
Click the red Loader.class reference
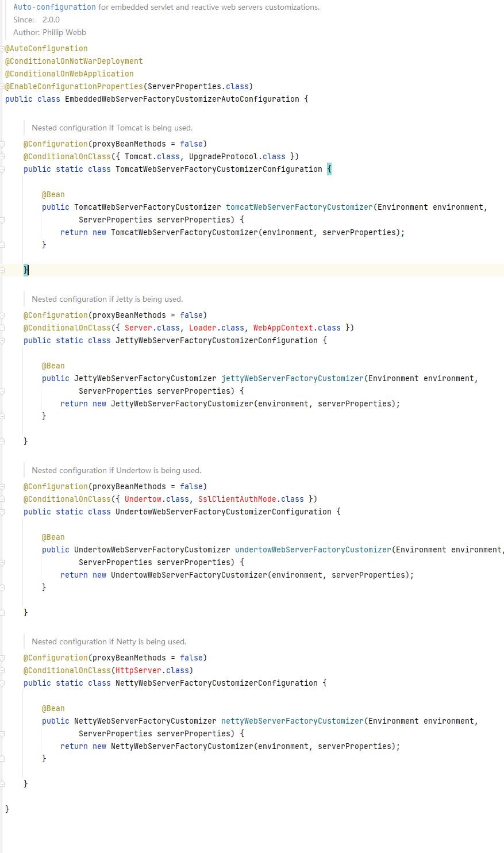(x=217, y=328)
